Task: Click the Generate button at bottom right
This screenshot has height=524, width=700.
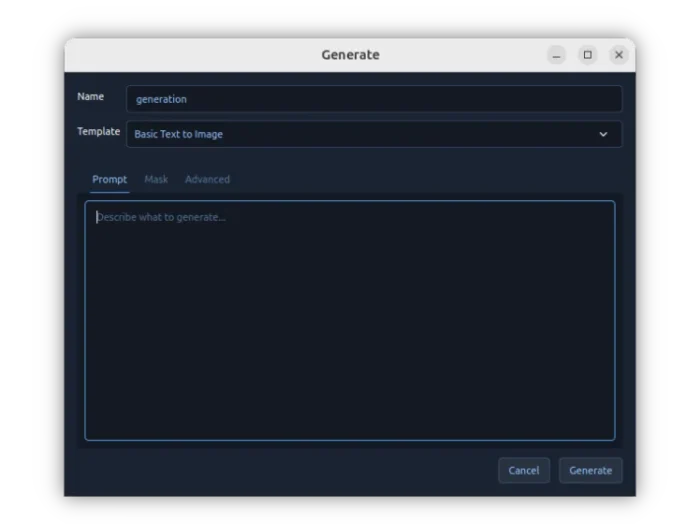Action: point(590,470)
